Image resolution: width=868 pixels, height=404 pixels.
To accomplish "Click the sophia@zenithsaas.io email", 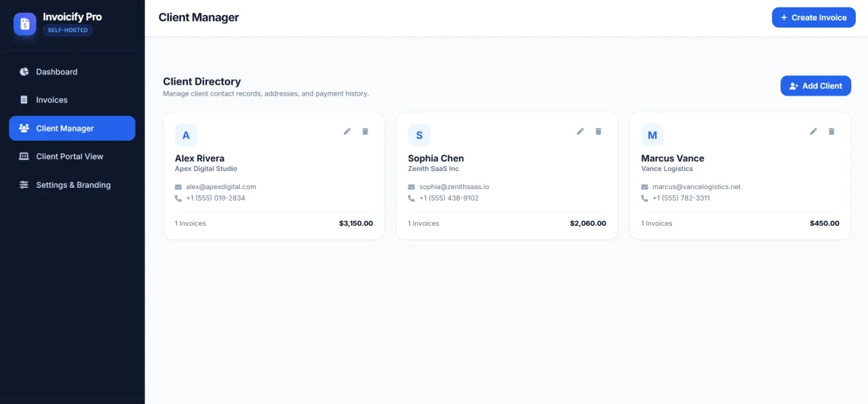I will pyautogui.click(x=454, y=187).
